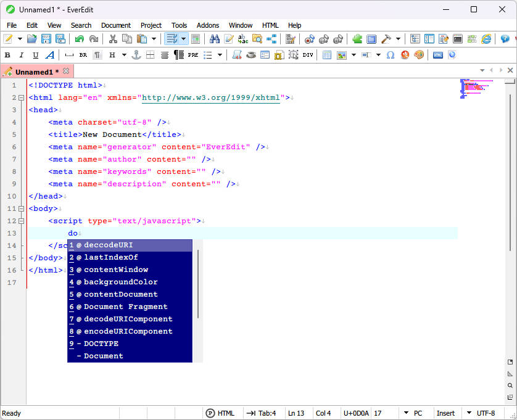
Task: Click the green puzzle plugin icon
Action: [357, 39]
